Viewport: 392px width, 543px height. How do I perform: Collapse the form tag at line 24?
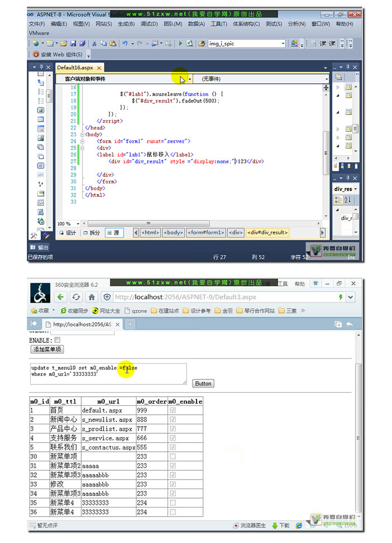(x=82, y=141)
